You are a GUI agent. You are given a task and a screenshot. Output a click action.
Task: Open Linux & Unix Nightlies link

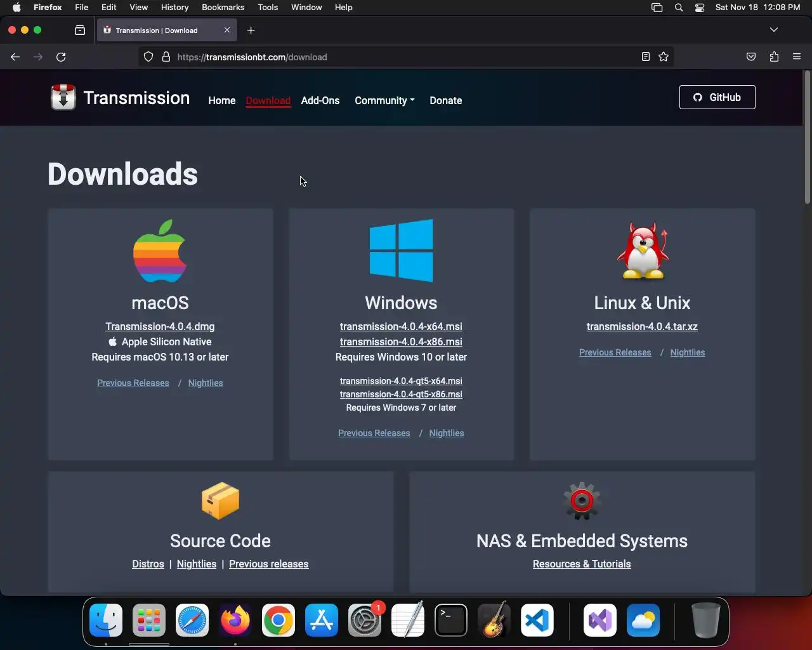[688, 352]
